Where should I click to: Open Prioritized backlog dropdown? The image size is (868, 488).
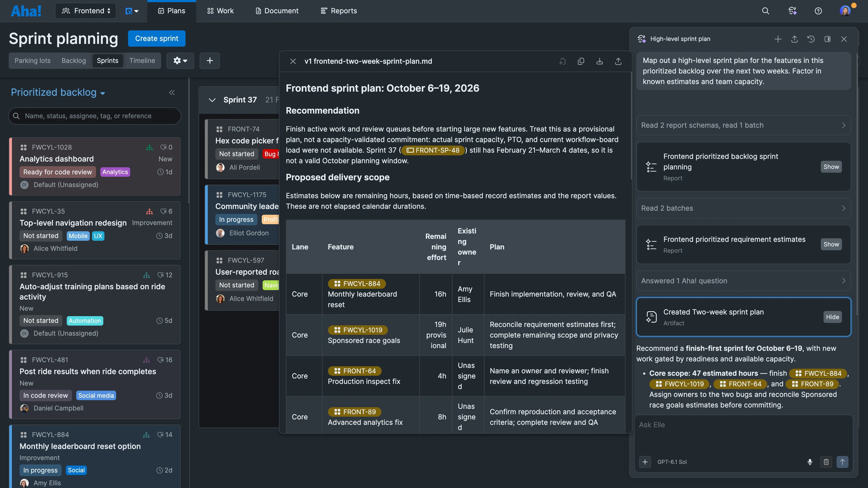click(x=58, y=92)
